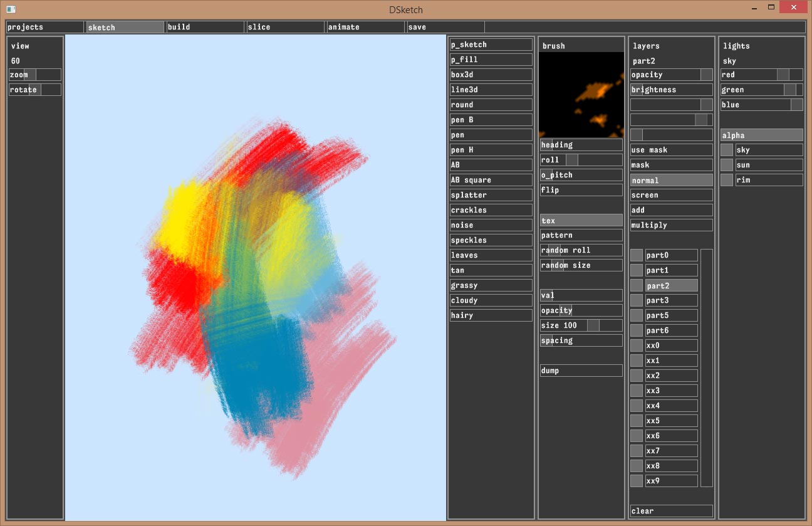Screen dimensions: 812x526
Task: Click the red light color slider
Action: (x=761, y=75)
